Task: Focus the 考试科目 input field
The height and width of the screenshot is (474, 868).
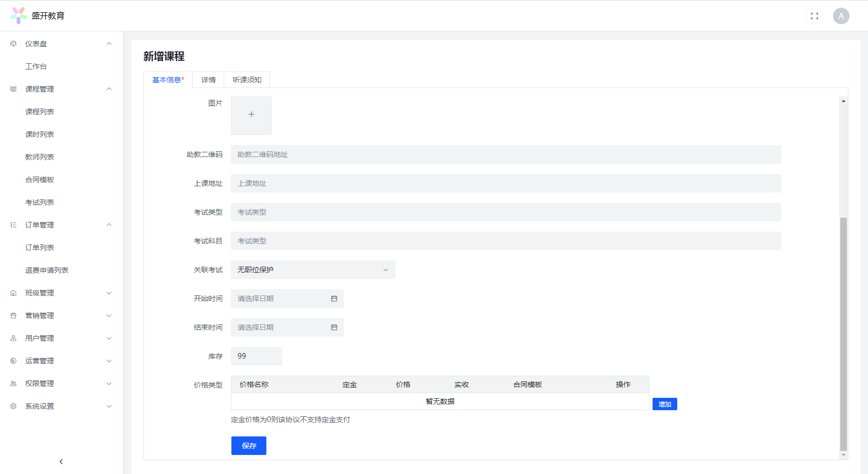Action: [x=506, y=241]
